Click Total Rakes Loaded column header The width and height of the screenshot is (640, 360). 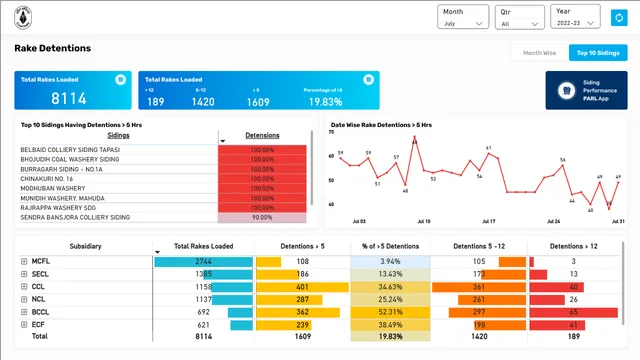pos(203,246)
